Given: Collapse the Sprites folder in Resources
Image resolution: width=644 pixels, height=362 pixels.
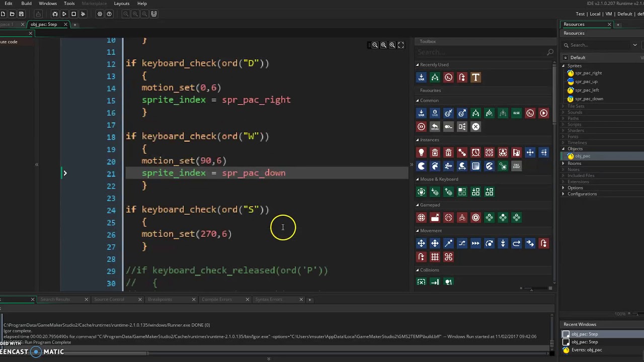Looking at the screenshot, I should tap(563, 66).
